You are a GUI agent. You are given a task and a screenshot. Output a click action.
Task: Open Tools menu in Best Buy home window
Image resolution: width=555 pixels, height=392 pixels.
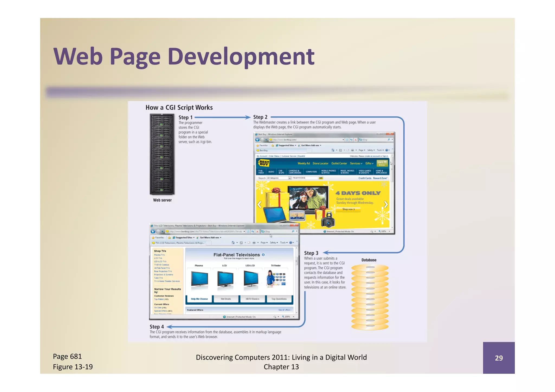coord(380,150)
